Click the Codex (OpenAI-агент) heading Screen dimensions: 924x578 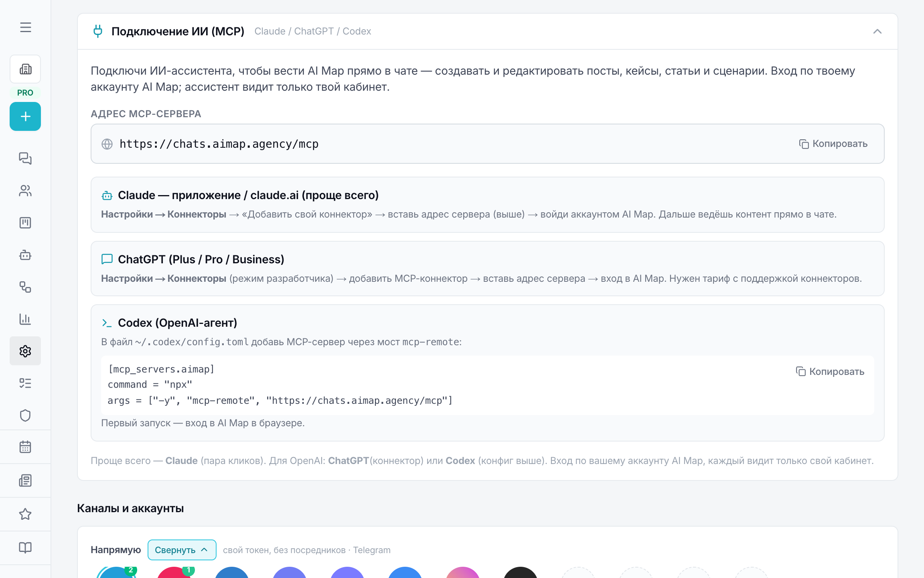(x=178, y=323)
